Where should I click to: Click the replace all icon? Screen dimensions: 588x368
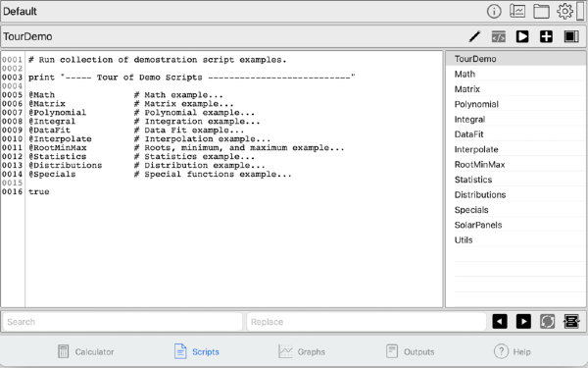(571, 322)
